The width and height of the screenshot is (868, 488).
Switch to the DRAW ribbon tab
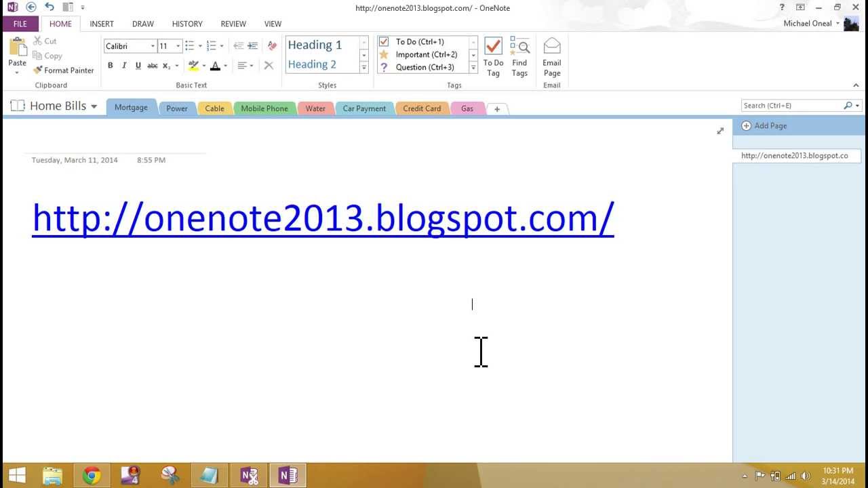tap(143, 24)
